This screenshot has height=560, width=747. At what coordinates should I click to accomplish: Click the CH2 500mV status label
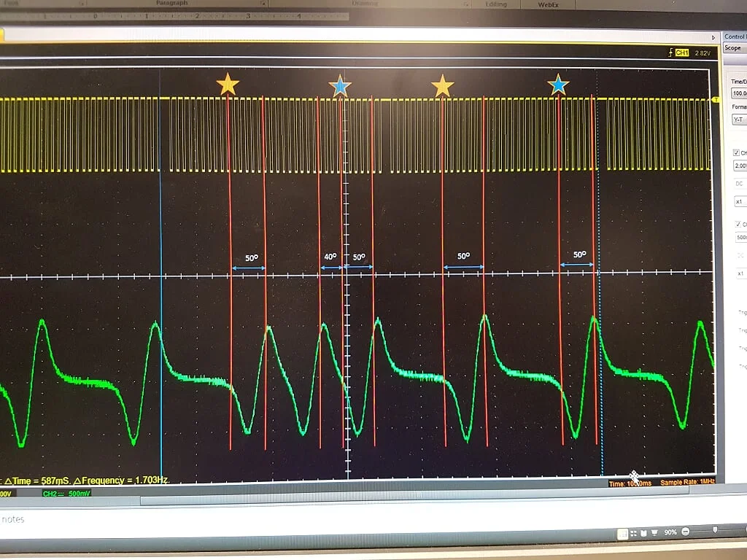click(66, 494)
